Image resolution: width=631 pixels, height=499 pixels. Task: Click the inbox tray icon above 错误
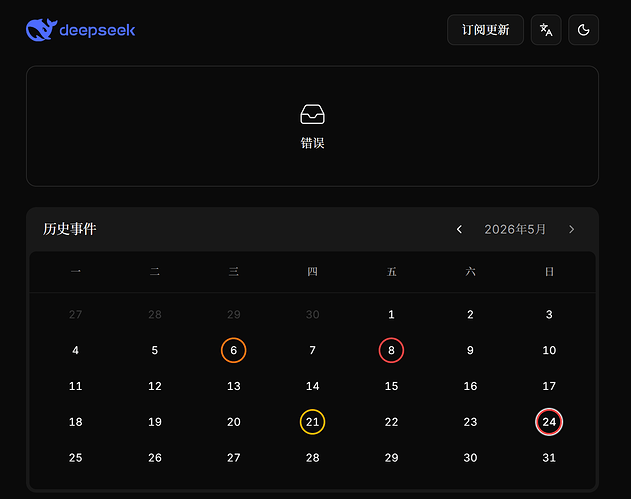312,114
